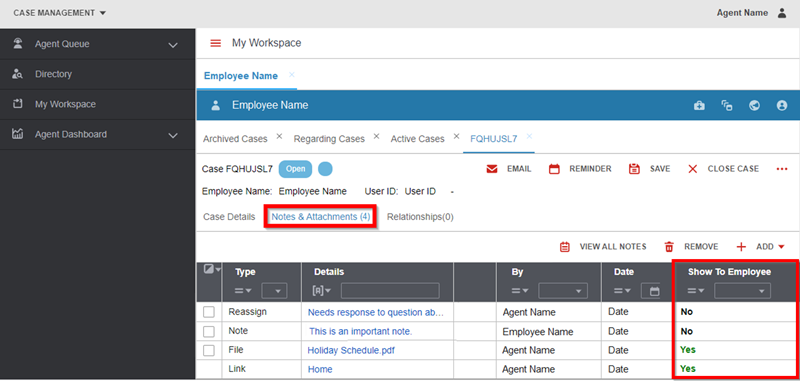Viewport: 800px width, 381px height.
Task: Open the Type column filter dropdown
Action: 274,291
